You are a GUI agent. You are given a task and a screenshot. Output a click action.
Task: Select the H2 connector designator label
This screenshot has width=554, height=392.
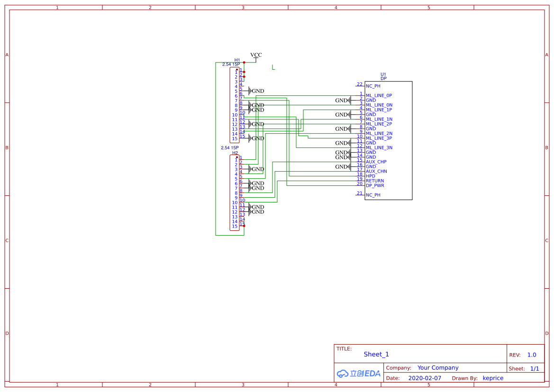tap(235, 153)
